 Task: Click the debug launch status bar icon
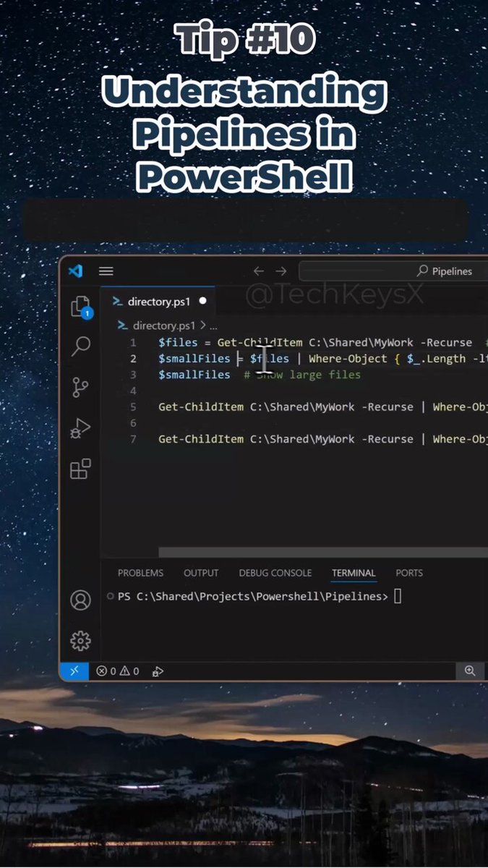[x=158, y=671]
